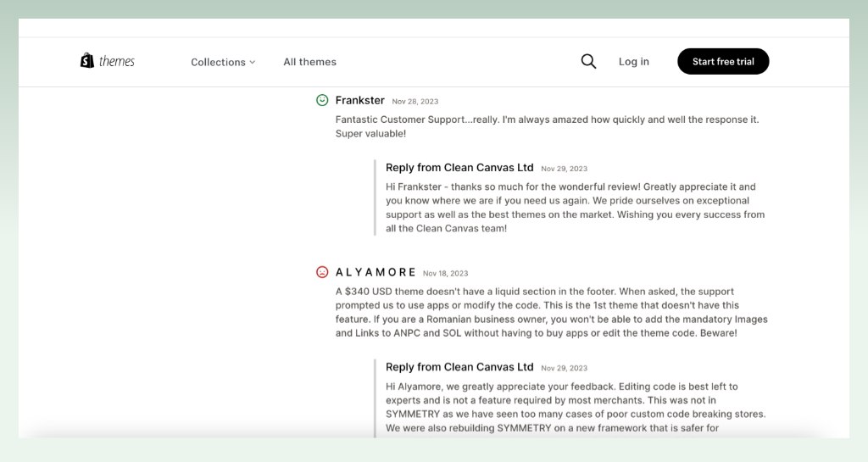This screenshot has height=462, width=868.
Task: Click Reply from Clean Canvas Ltd under ALYAMORE
Action: pos(459,367)
